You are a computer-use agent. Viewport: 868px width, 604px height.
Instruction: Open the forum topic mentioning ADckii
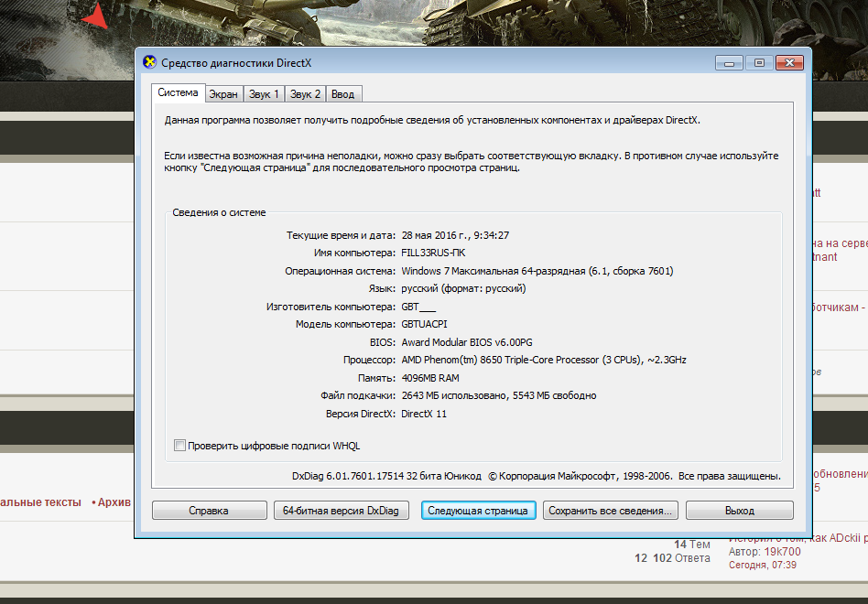(797, 537)
